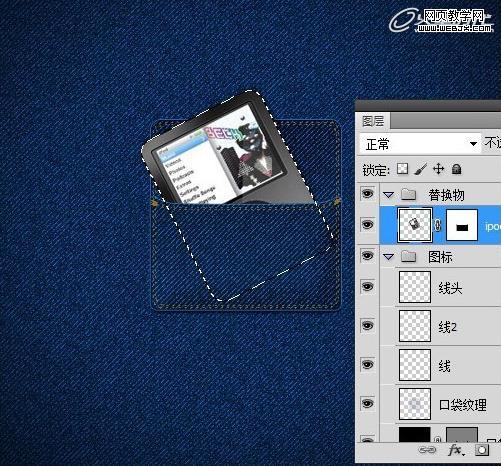This screenshot has height=466, width=501.
Task: Switch to the 图层 tab
Action: [373, 121]
